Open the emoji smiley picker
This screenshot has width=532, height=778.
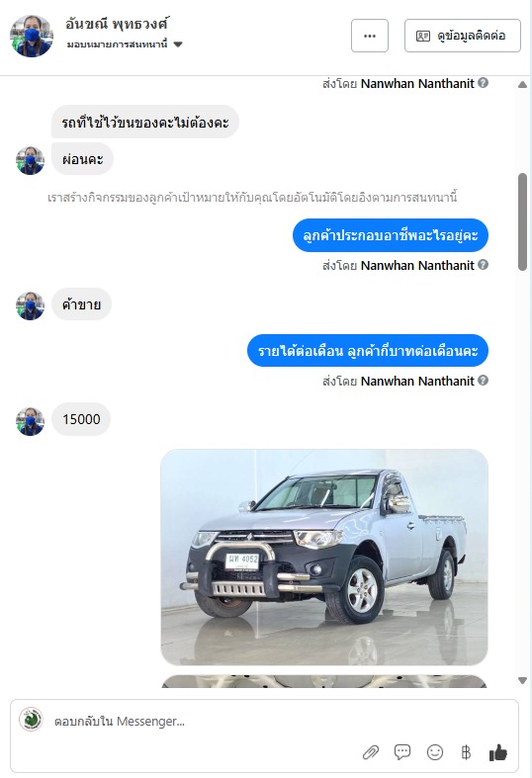435,752
